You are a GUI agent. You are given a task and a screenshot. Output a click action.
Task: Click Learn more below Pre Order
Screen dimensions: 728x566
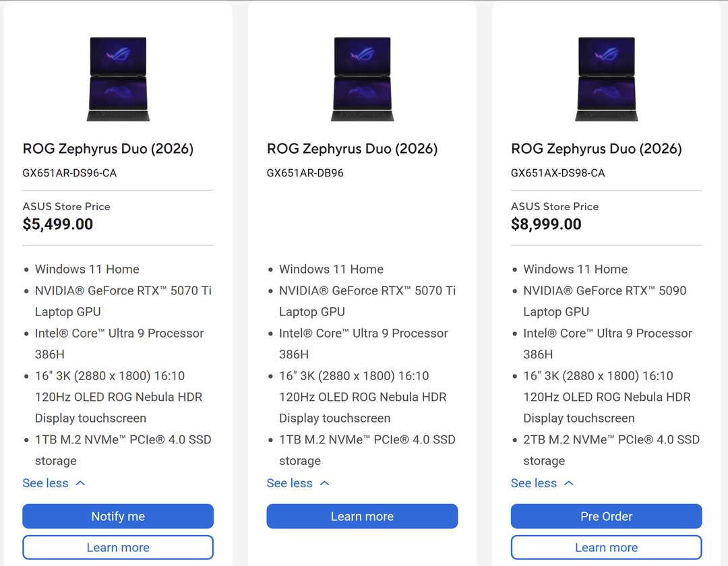tap(606, 548)
